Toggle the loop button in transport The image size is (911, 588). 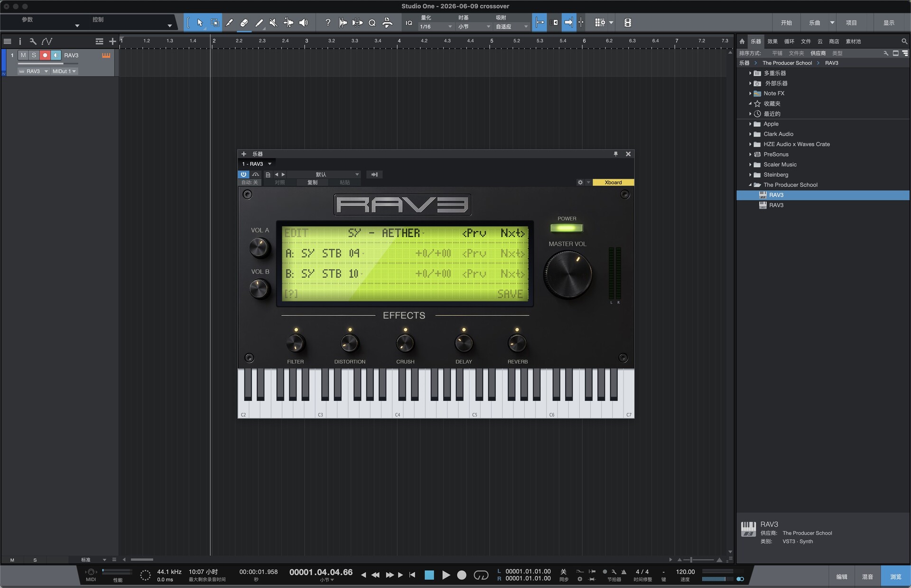click(x=481, y=575)
